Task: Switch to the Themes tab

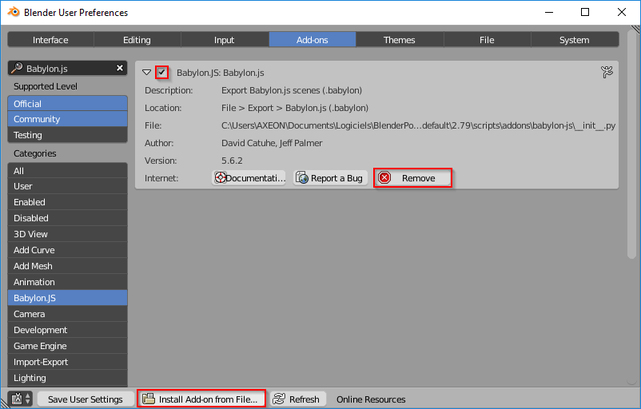Action: (x=399, y=40)
